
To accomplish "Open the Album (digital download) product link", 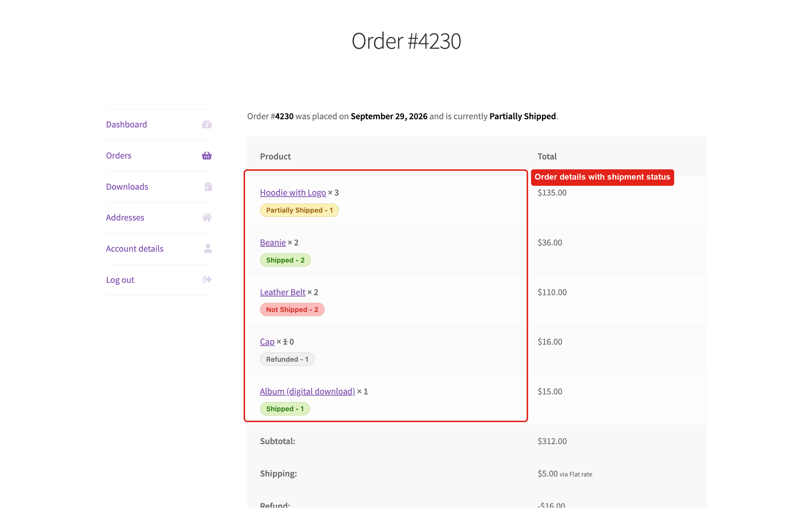I will coord(307,391).
